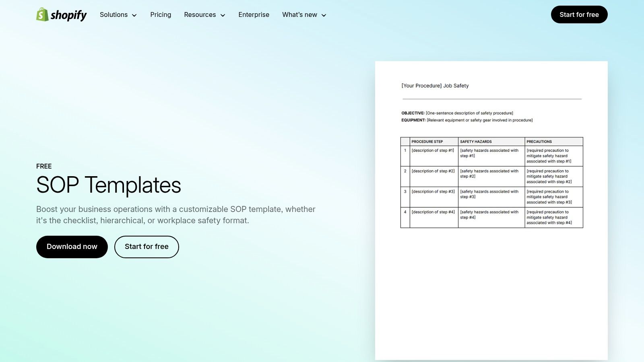Open the Solutions menu
Image resolution: width=644 pixels, height=362 pixels.
point(114,14)
